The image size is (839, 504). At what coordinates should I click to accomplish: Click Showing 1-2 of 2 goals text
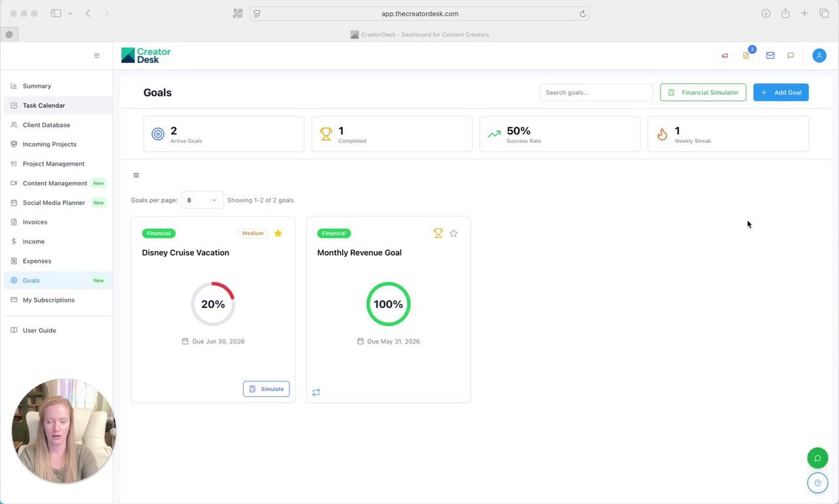pyautogui.click(x=260, y=200)
